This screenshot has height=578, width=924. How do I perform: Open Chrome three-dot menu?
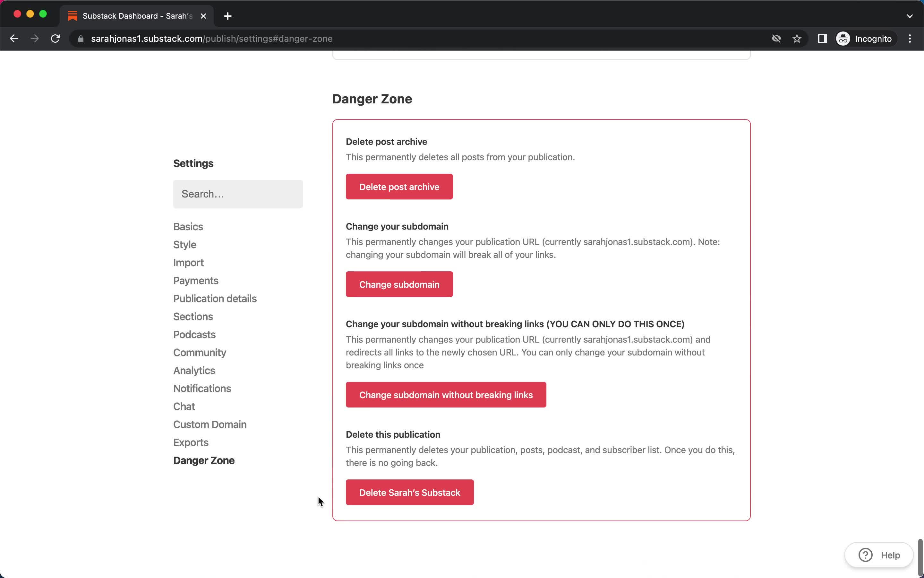click(910, 39)
